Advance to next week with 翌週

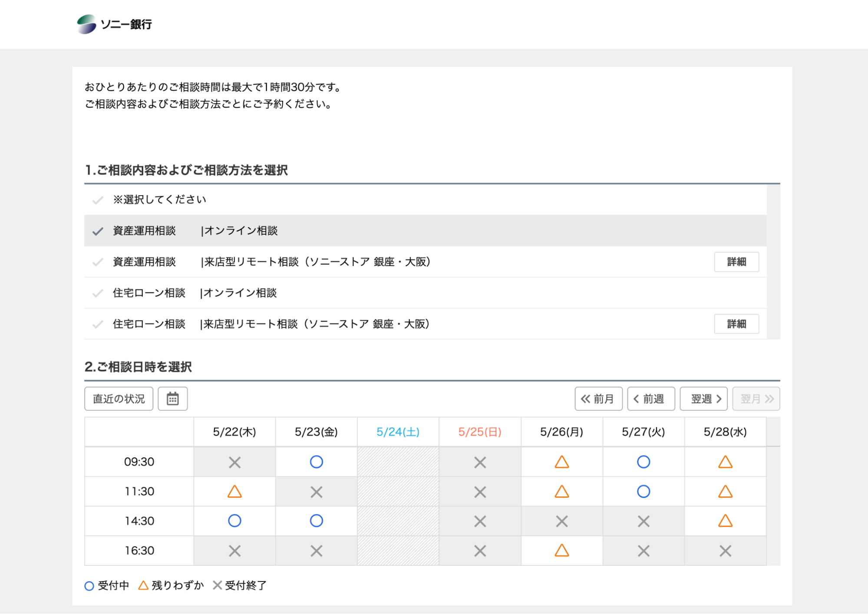click(703, 399)
